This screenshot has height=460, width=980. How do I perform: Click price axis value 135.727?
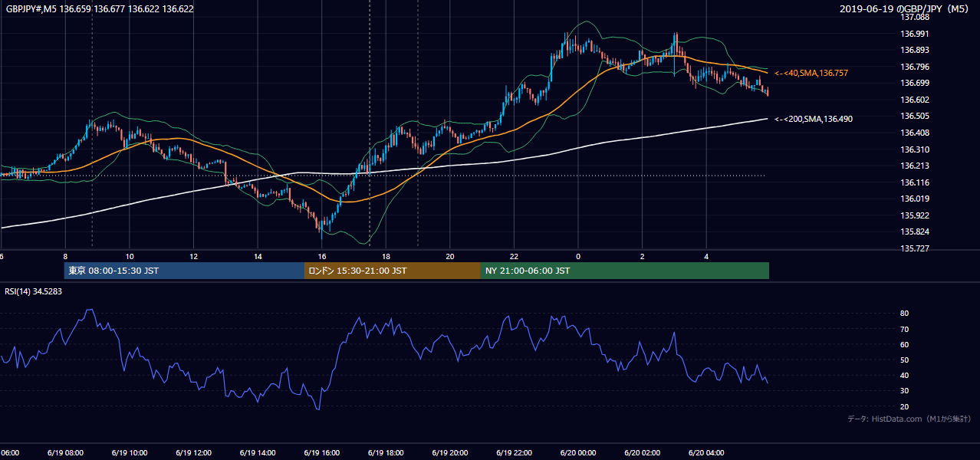[915, 248]
